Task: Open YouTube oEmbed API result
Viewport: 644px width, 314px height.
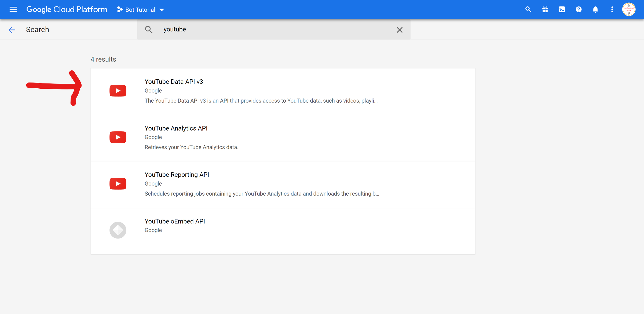Action: tap(174, 221)
